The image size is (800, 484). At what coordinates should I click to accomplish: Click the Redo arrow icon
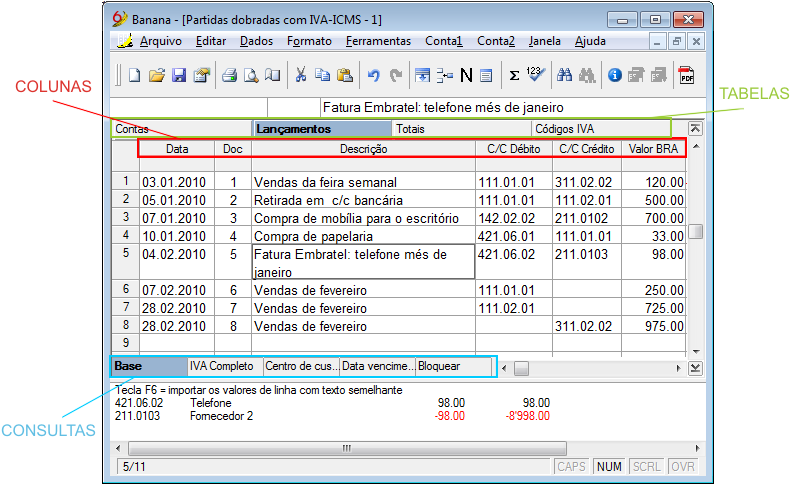[x=395, y=75]
